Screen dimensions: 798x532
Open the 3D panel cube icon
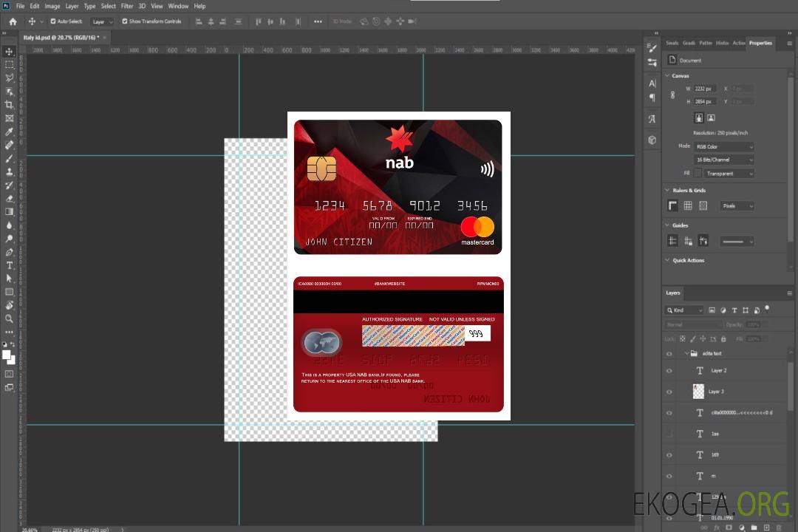[x=652, y=140]
